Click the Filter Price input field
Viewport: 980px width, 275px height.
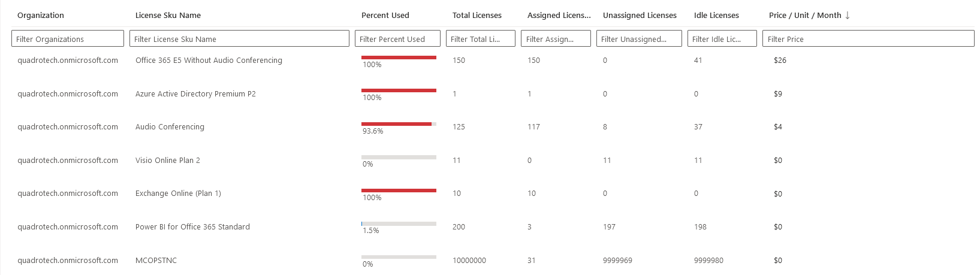click(x=868, y=39)
